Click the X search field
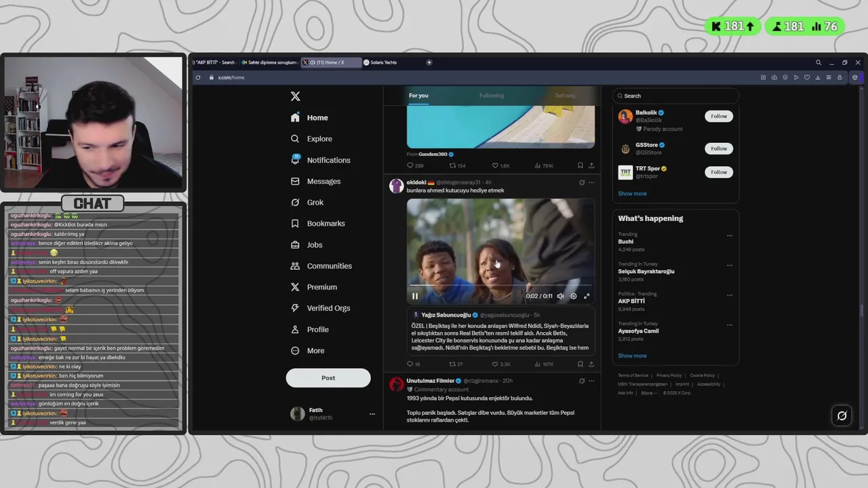Image resolution: width=868 pixels, height=488 pixels. tap(675, 96)
